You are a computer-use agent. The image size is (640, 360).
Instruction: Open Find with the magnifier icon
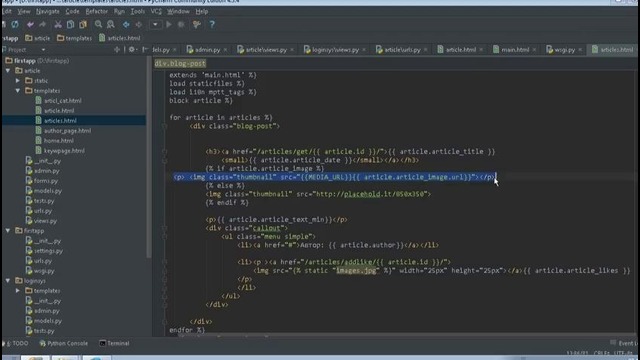[98, 24]
